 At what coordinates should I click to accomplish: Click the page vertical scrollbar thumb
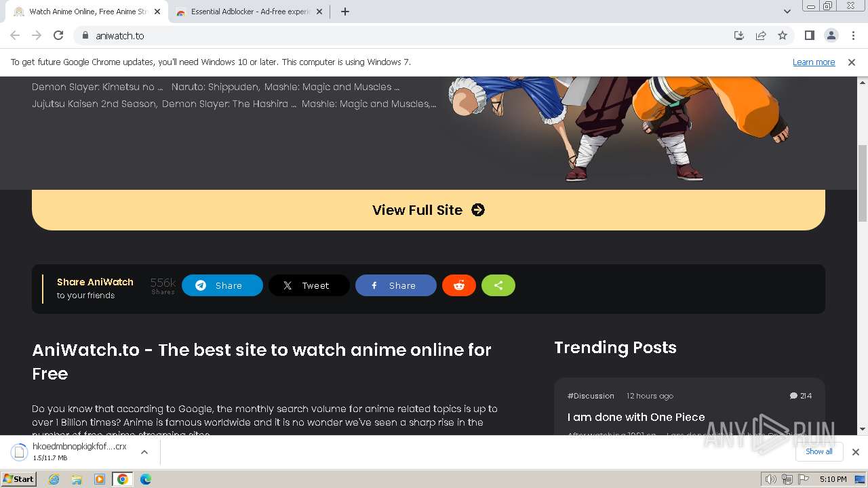(863, 183)
